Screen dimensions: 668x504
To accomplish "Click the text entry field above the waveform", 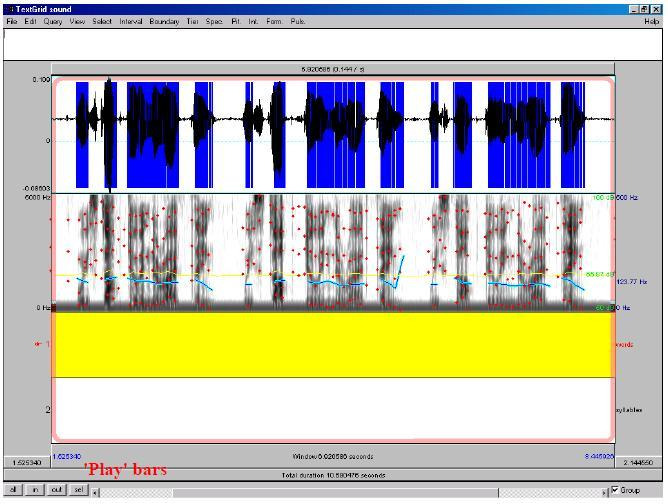I will coord(333,44).
